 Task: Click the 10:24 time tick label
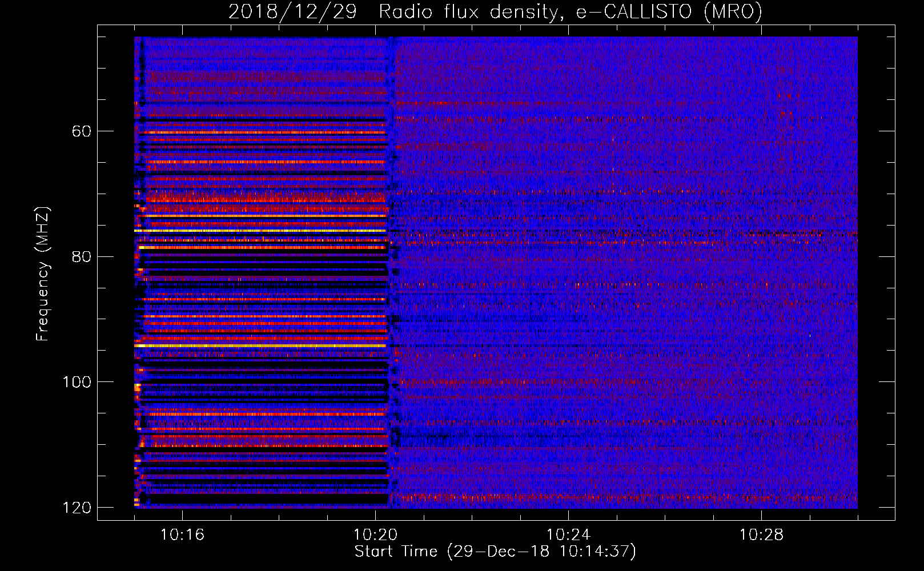[x=568, y=534]
